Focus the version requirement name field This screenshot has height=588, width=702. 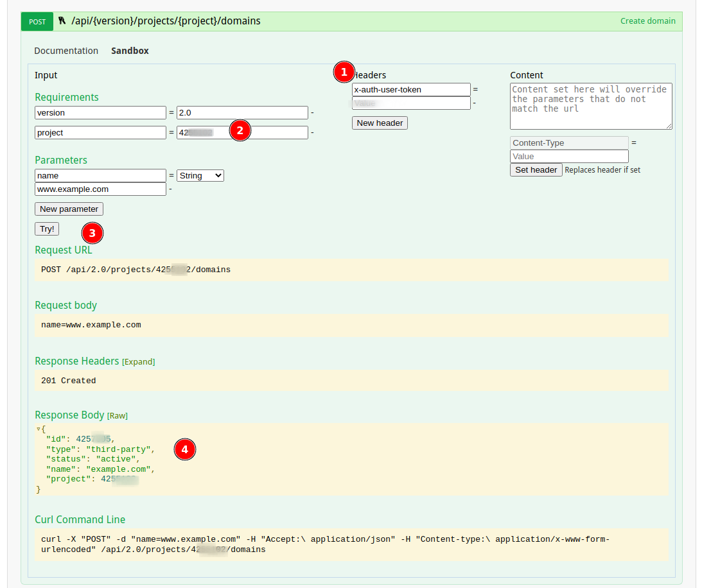[x=100, y=113]
